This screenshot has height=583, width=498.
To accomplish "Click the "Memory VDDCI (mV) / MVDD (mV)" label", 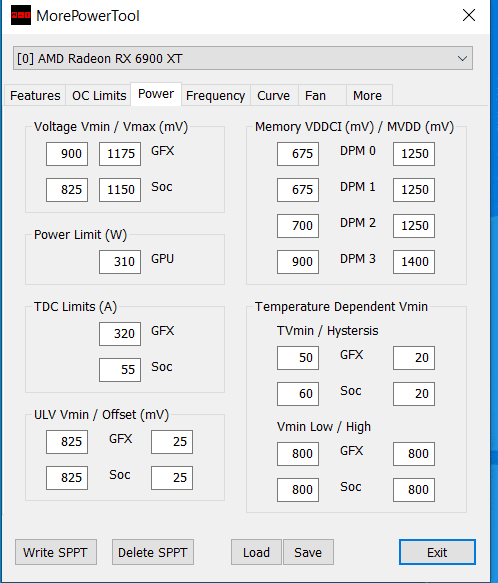I will click(x=354, y=127).
